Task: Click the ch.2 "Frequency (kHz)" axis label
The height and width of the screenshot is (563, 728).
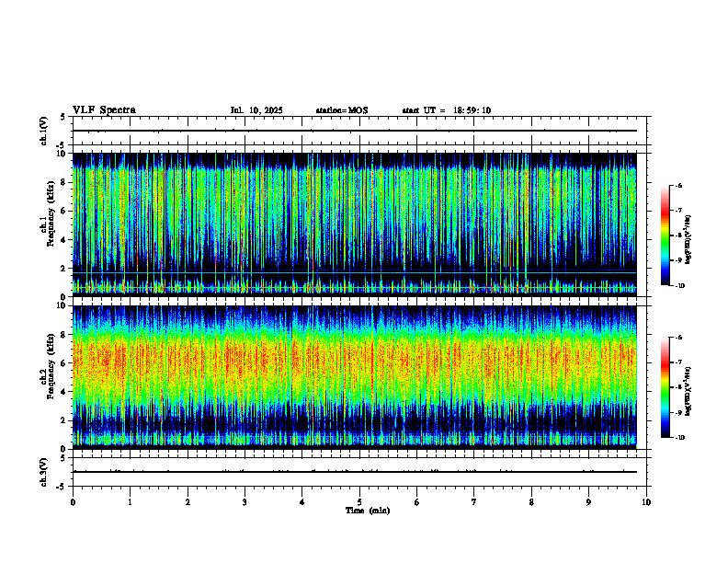Action: (x=51, y=366)
